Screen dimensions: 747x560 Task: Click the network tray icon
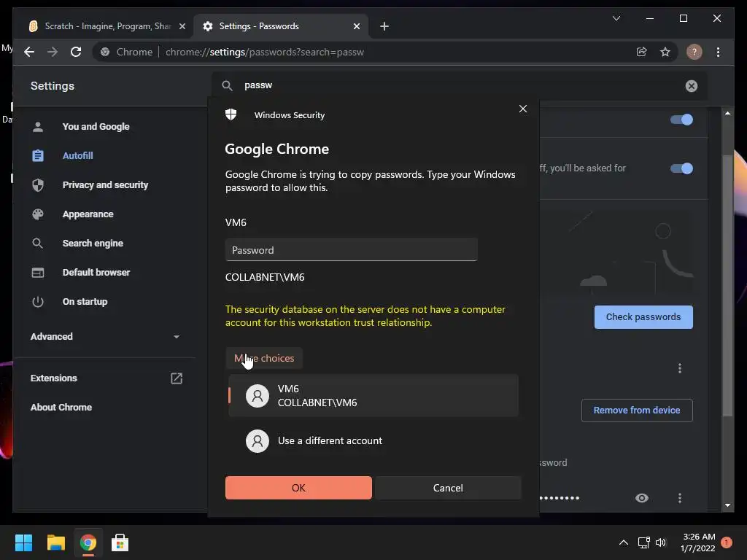[643, 542]
